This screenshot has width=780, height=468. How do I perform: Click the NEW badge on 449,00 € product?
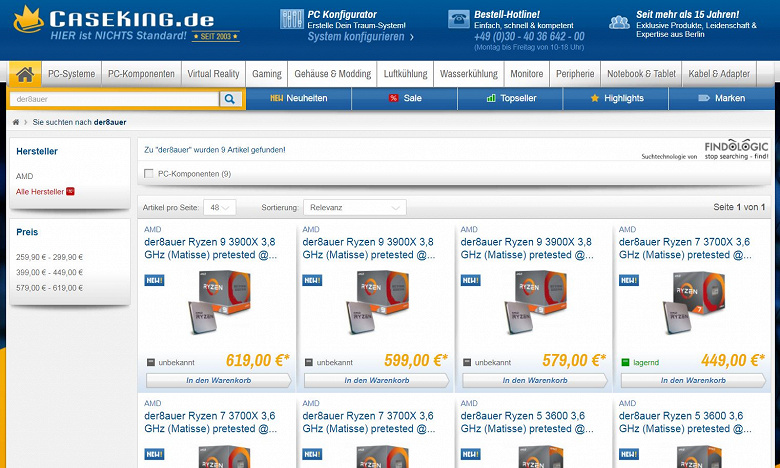click(628, 281)
